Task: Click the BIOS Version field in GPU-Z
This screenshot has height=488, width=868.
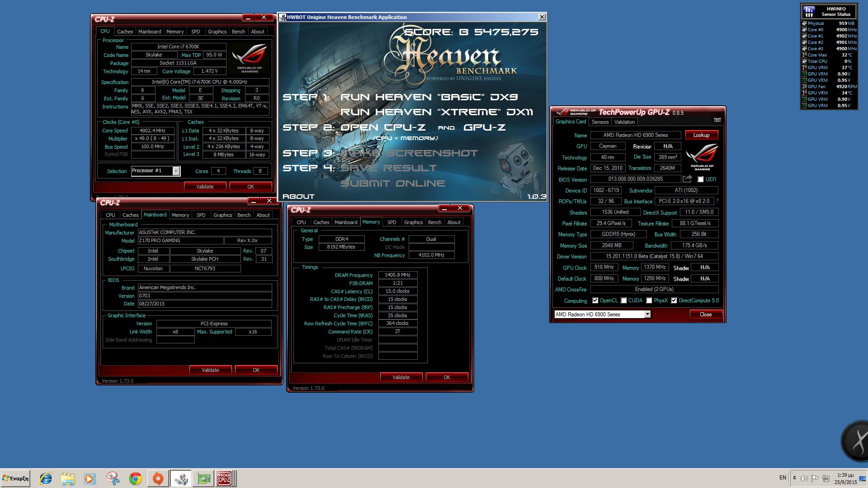Action: [635, 179]
